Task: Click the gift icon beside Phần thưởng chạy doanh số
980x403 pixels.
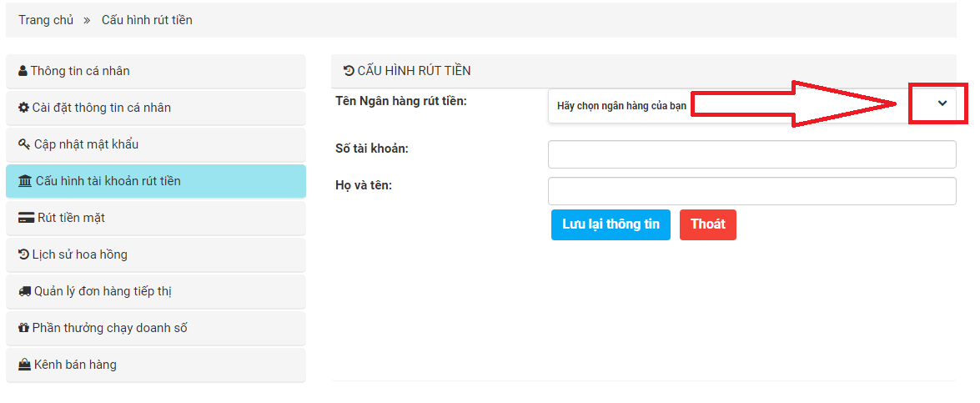Action: coord(23,328)
